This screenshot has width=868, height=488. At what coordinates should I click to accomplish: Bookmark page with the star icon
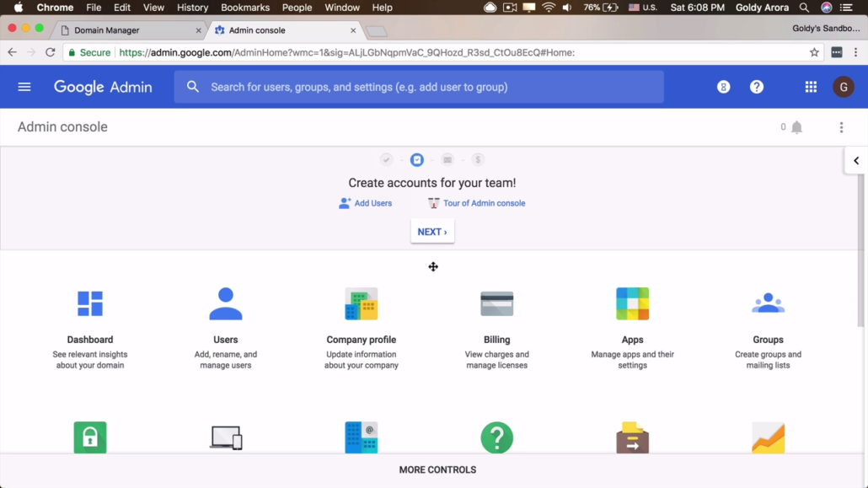click(x=814, y=52)
